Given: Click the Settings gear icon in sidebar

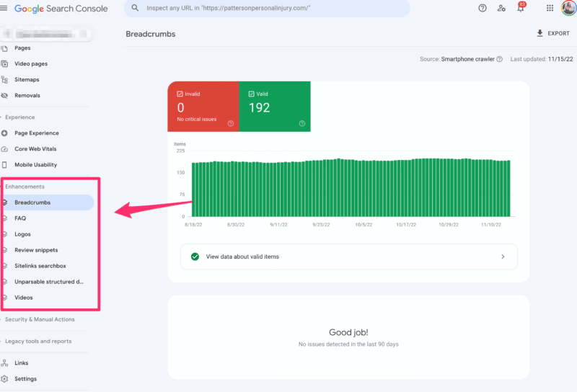Looking at the screenshot, I should point(5,379).
